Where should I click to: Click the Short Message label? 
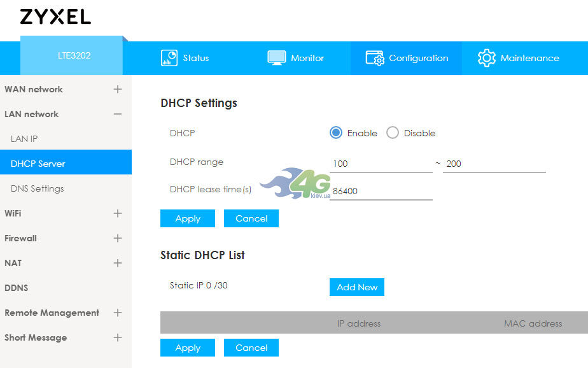pos(36,337)
